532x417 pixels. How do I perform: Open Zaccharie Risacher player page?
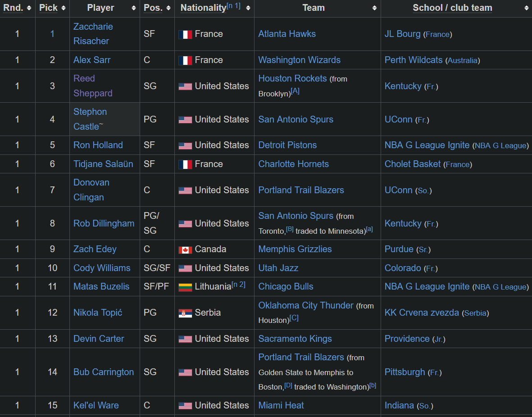point(93,34)
